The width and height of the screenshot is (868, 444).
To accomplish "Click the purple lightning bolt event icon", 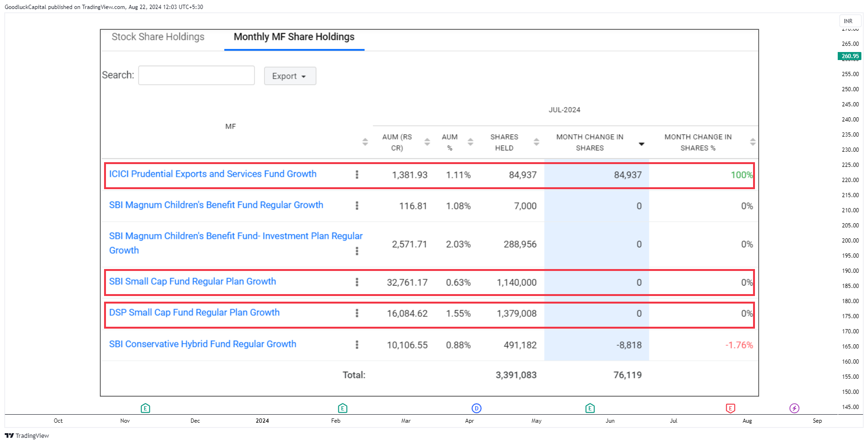I will pyautogui.click(x=794, y=408).
